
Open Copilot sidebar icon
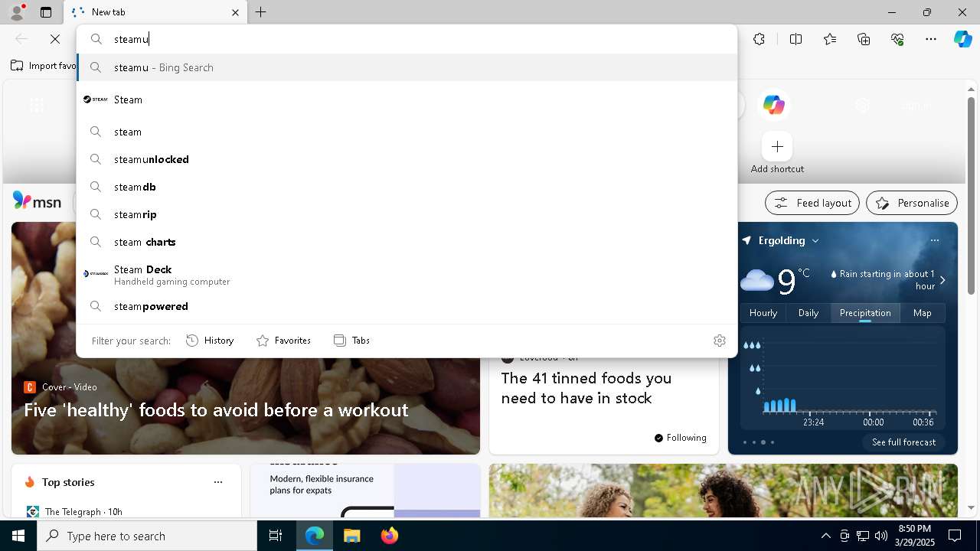[x=962, y=39]
